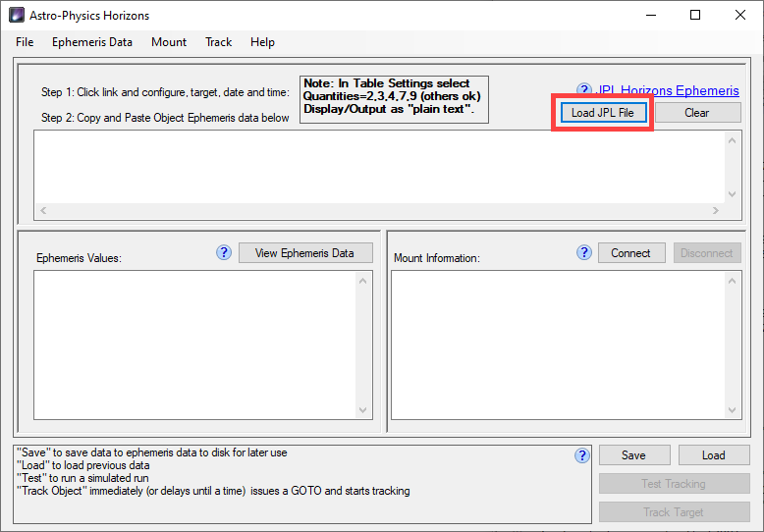
Task: Click down arrow of paste area scrollbar
Action: 732,194
